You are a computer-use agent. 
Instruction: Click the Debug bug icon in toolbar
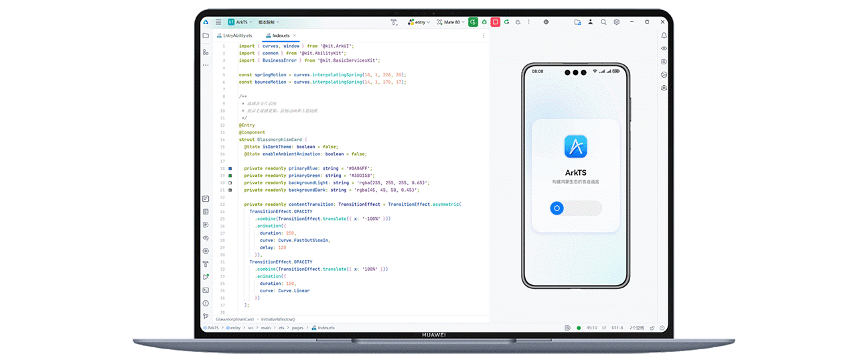[x=484, y=22]
